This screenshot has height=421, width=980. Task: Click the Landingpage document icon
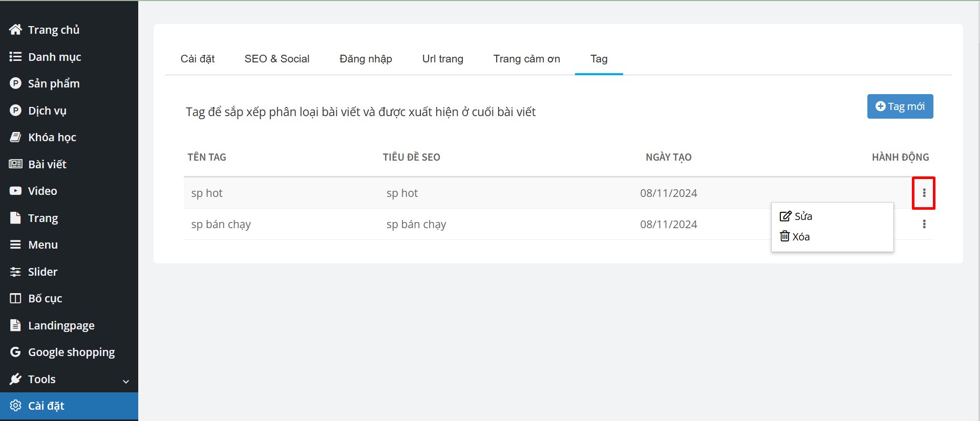[x=15, y=325]
